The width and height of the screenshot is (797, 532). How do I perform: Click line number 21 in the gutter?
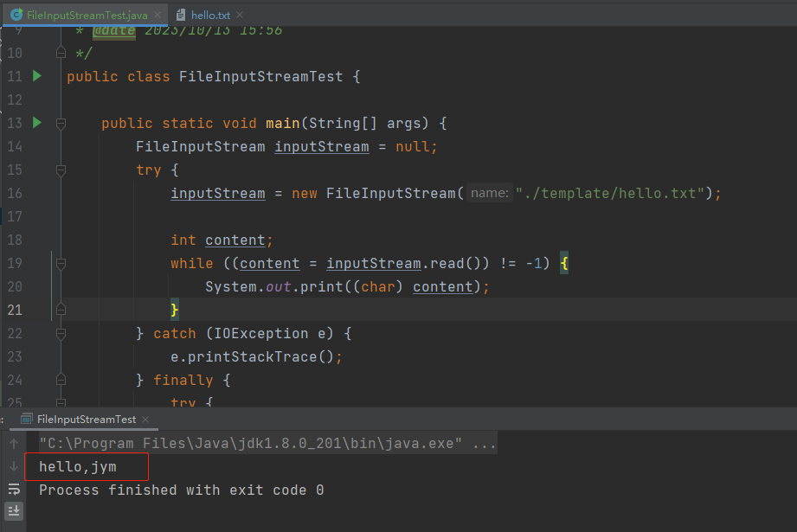point(15,310)
